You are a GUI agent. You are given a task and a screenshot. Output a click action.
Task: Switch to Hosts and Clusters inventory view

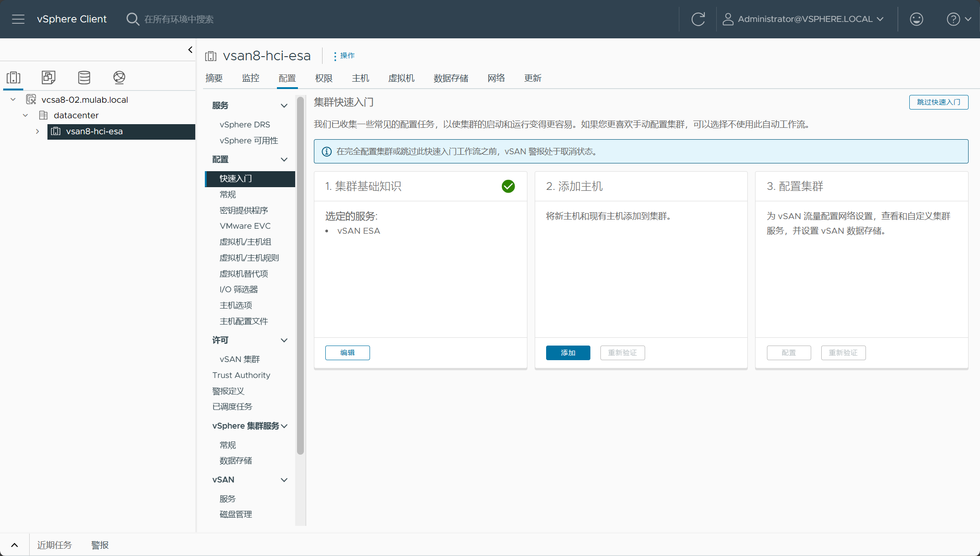tap(14, 78)
